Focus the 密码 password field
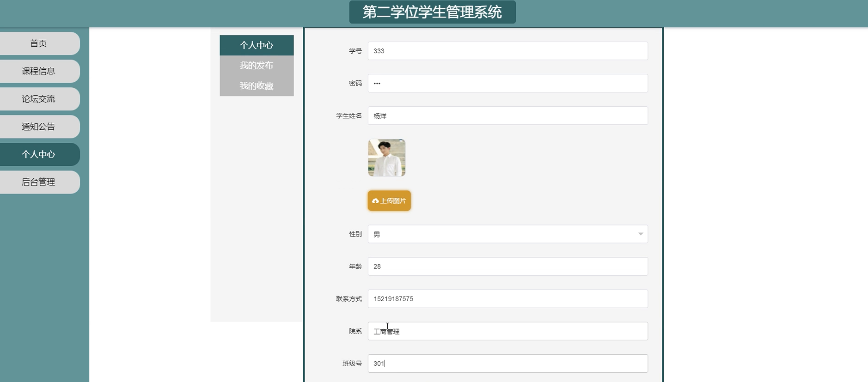 (x=507, y=83)
